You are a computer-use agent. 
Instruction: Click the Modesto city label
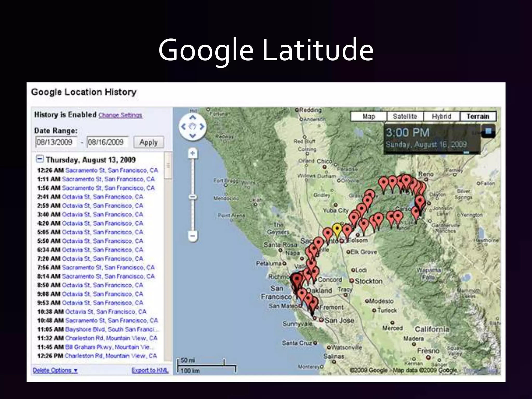click(x=381, y=301)
